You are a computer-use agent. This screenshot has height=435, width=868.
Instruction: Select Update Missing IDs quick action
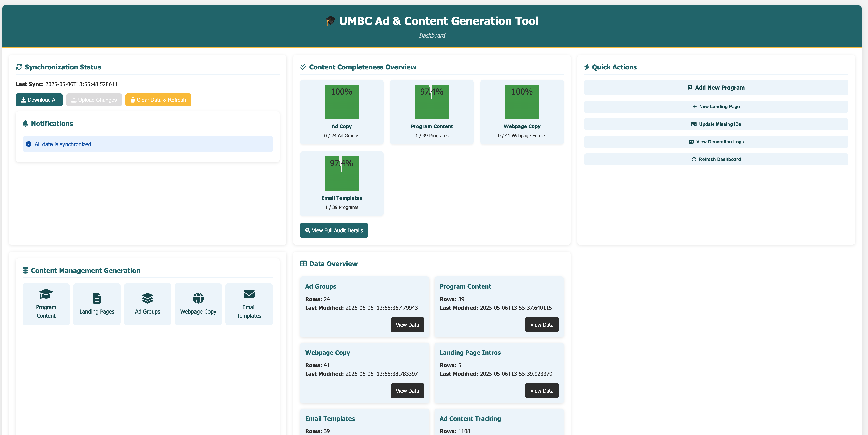[716, 124]
